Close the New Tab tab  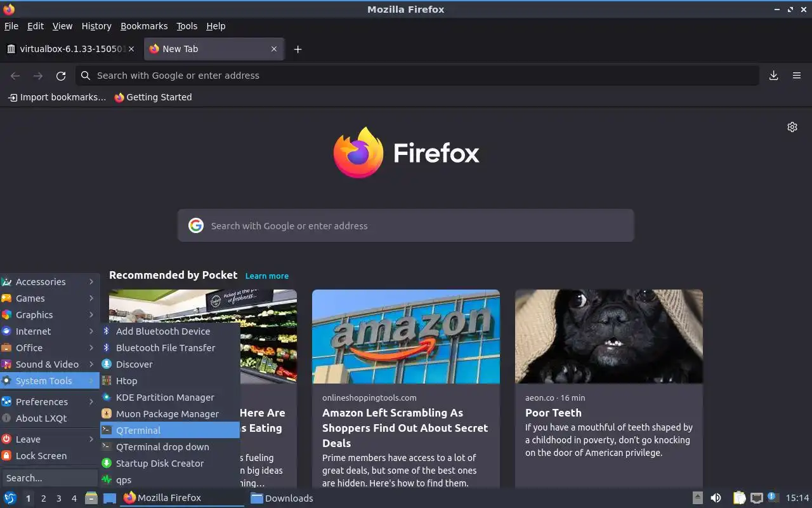pyautogui.click(x=274, y=49)
